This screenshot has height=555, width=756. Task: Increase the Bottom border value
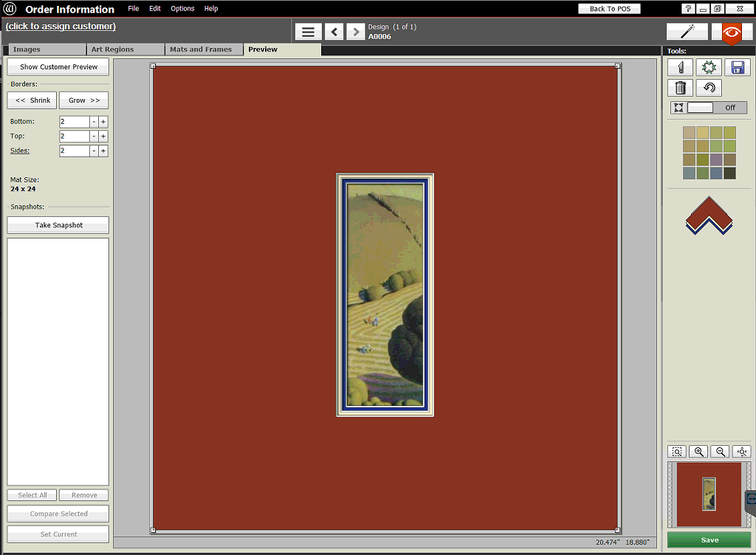click(103, 122)
